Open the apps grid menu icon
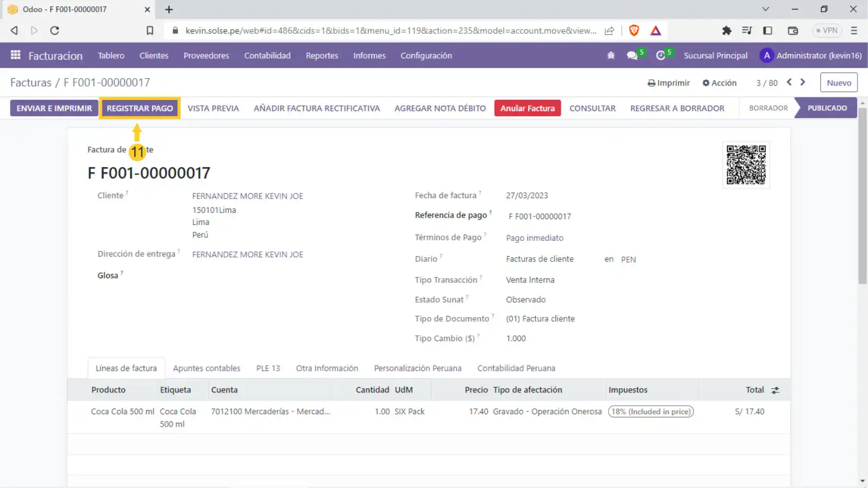 tap(15, 55)
